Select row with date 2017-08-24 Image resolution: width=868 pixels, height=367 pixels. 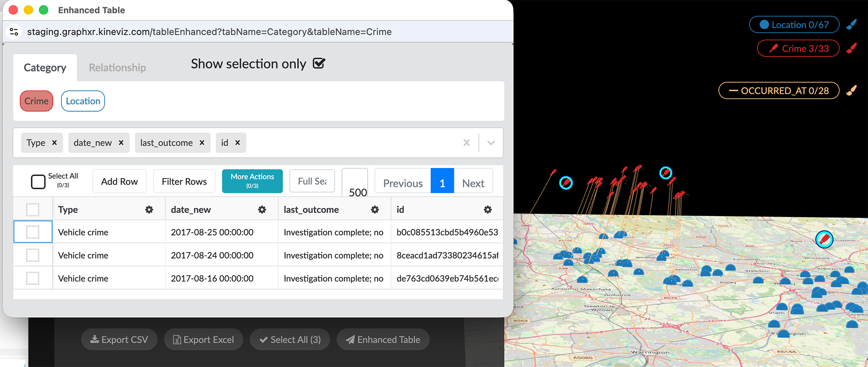tap(33, 255)
